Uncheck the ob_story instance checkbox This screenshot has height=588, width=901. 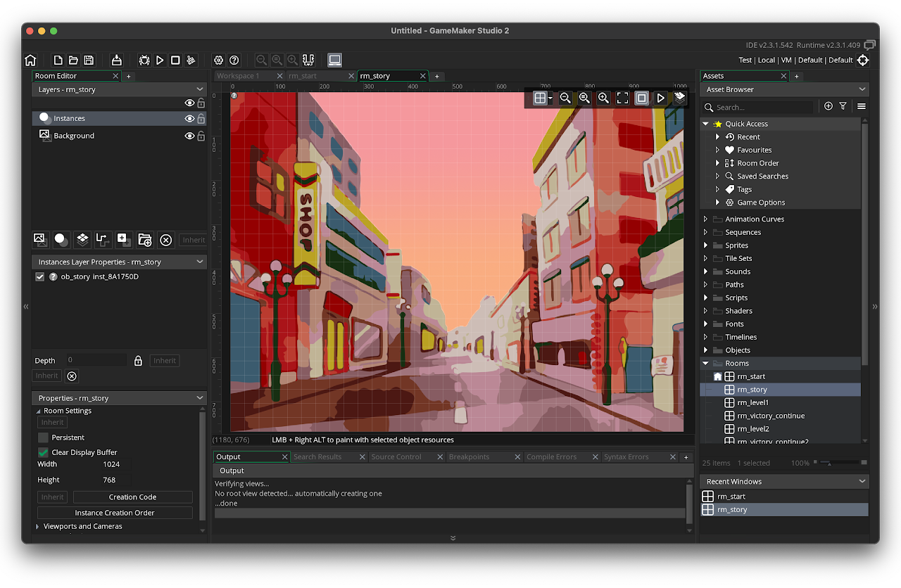[x=40, y=276]
